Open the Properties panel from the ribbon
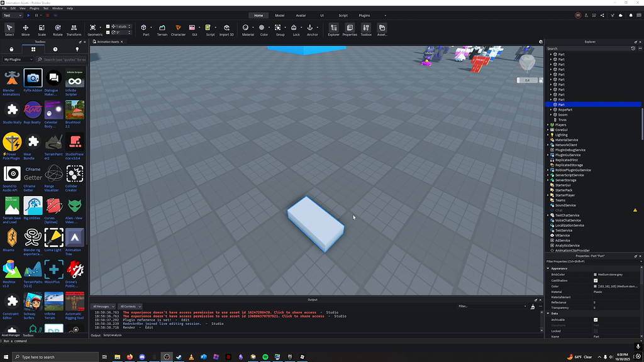Viewport: 644px width, 362px height. 350,30
